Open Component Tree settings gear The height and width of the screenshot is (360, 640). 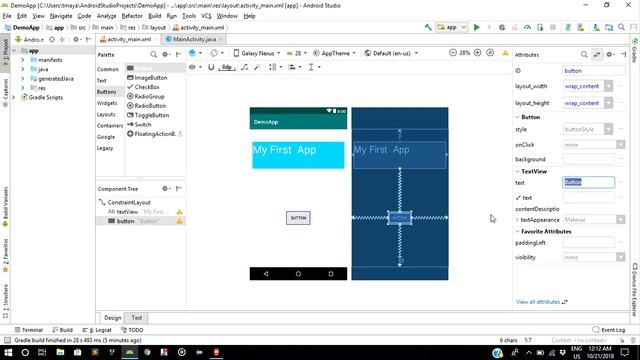pyautogui.click(x=166, y=189)
